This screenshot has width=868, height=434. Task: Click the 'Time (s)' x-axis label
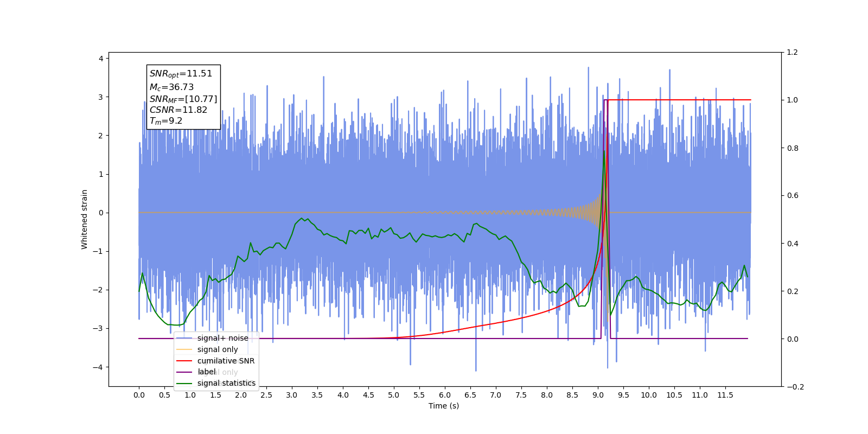pyautogui.click(x=444, y=406)
